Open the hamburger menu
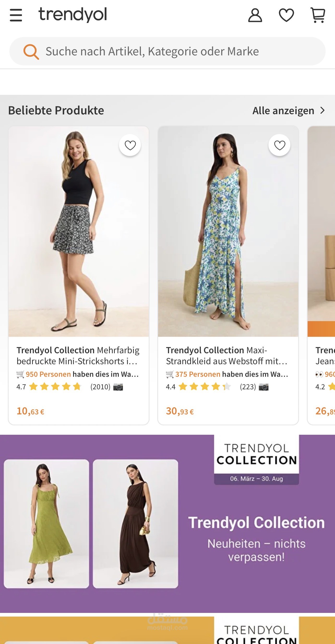 tap(16, 15)
